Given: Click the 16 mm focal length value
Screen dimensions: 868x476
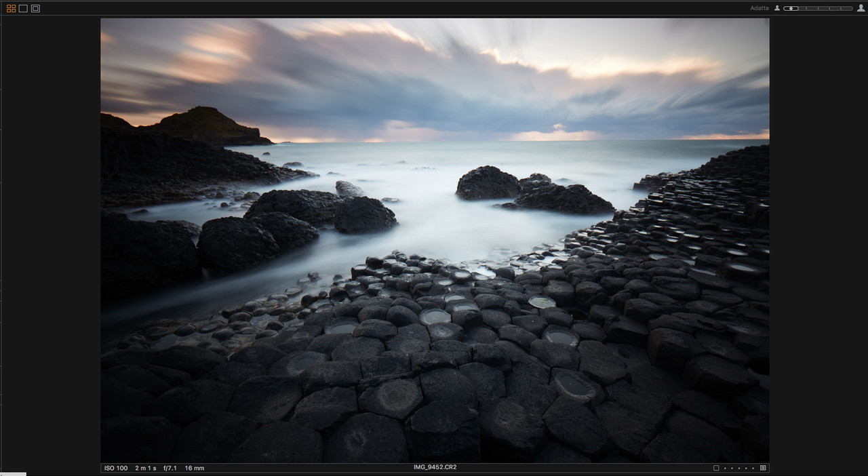Looking at the screenshot, I should pyautogui.click(x=195, y=468).
